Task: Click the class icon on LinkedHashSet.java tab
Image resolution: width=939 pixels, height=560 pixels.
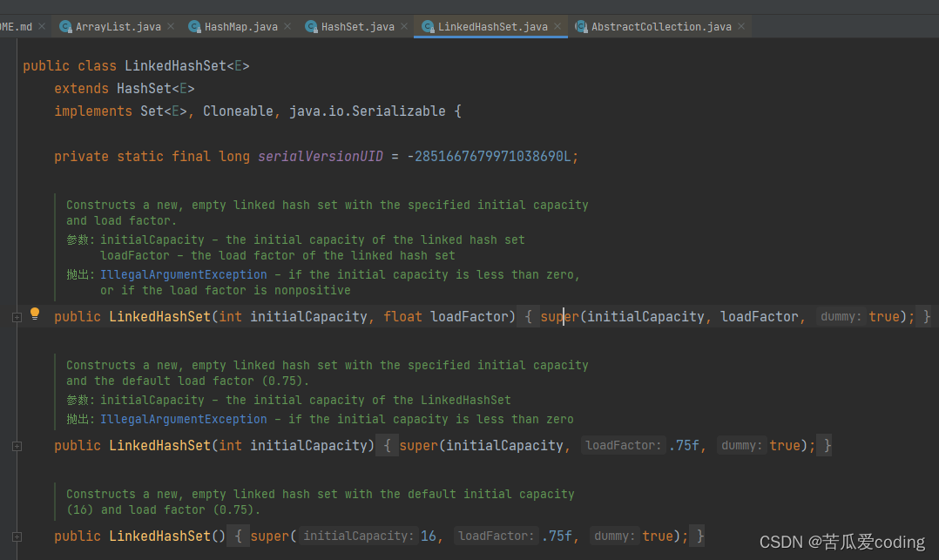Action: click(x=427, y=26)
